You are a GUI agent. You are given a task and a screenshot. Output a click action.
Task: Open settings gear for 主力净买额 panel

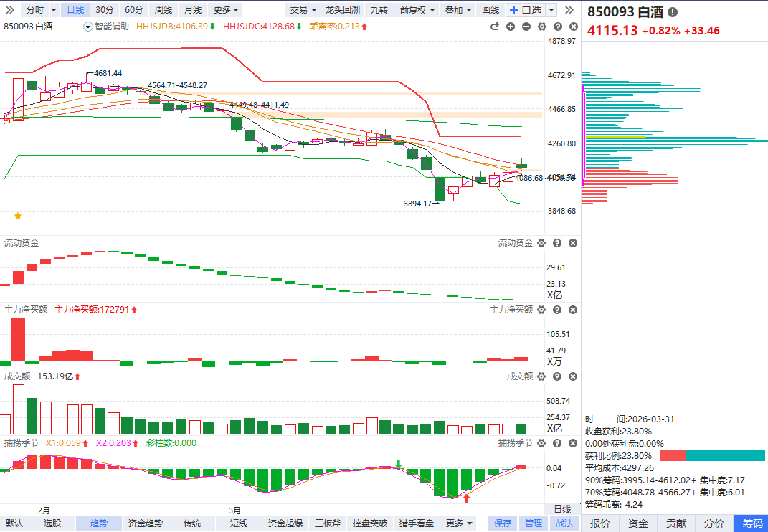pyautogui.click(x=541, y=310)
